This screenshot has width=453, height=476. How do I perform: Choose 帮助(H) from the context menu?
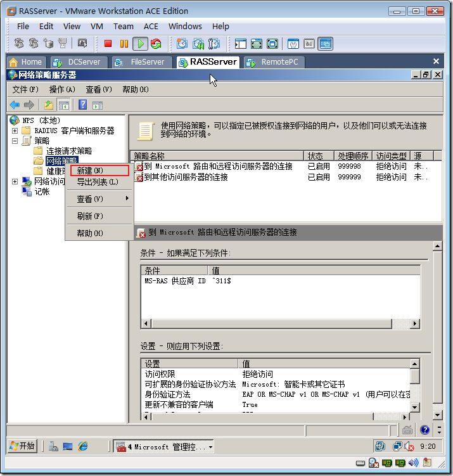coord(99,233)
